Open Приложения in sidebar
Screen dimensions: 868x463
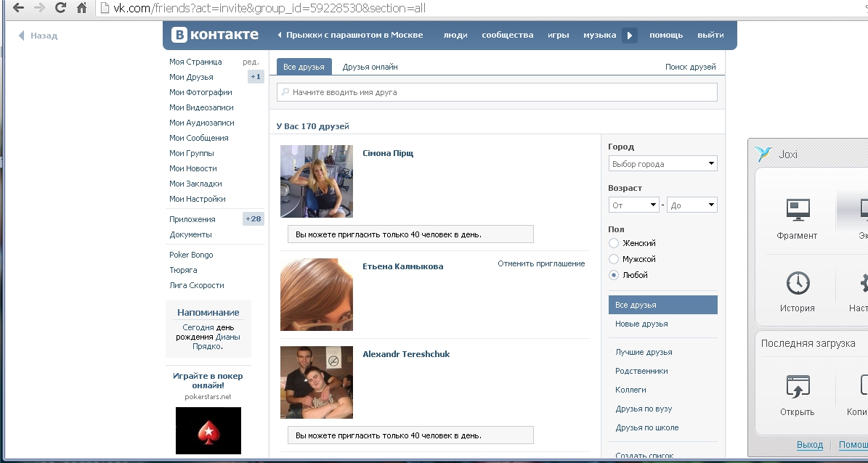point(192,219)
